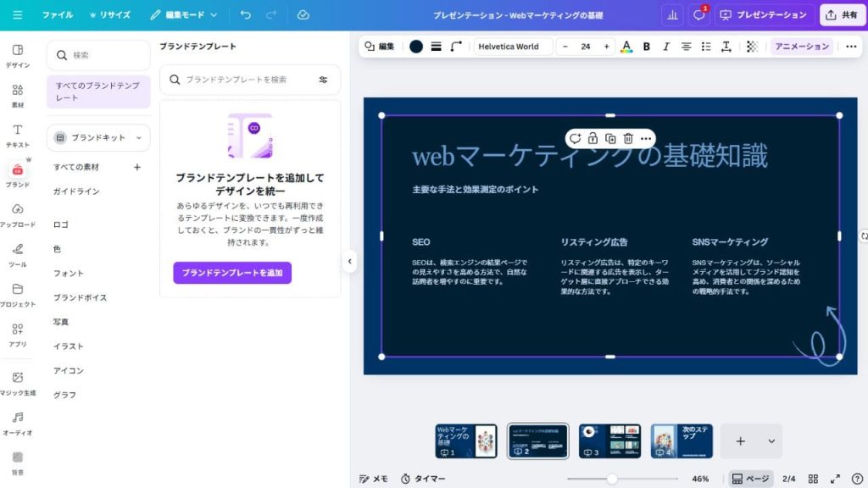Open the comments icon with notification
The image size is (868, 488).
click(699, 15)
